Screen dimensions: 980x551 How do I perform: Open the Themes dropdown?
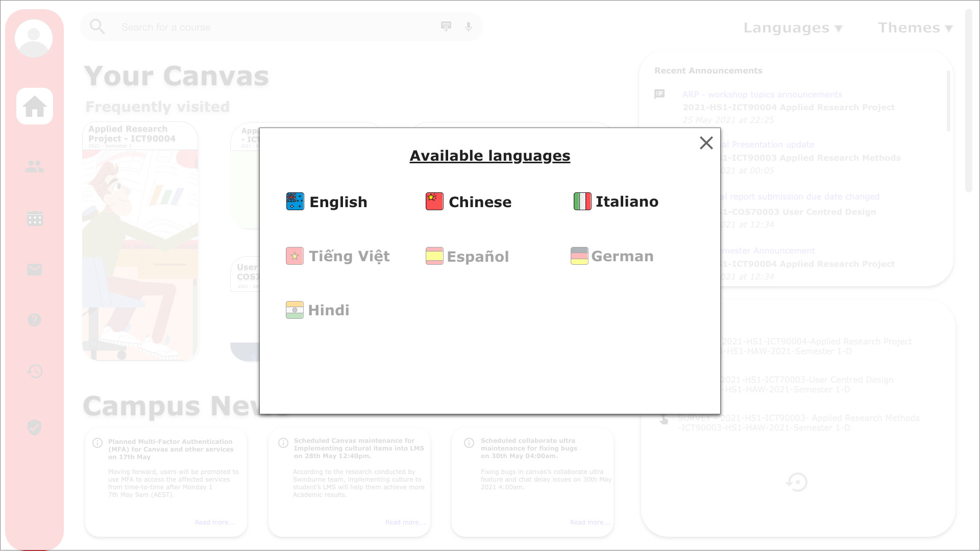pos(915,28)
